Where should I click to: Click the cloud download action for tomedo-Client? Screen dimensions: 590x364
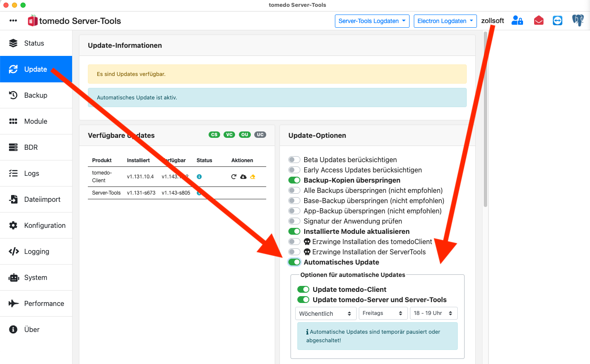[x=243, y=177]
